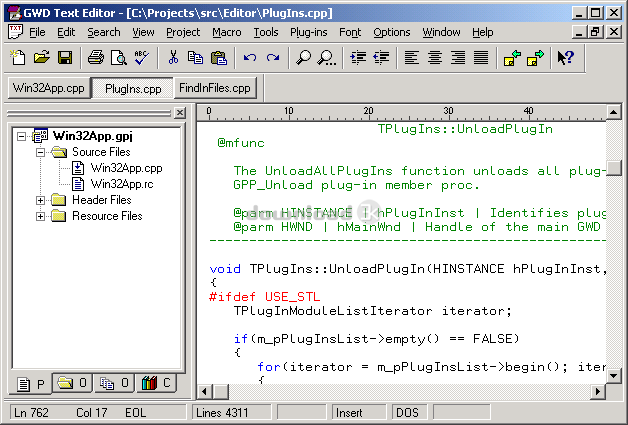Screen dimensions: 628x425
Task: Click the Save floppy disk icon
Action: [65, 58]
